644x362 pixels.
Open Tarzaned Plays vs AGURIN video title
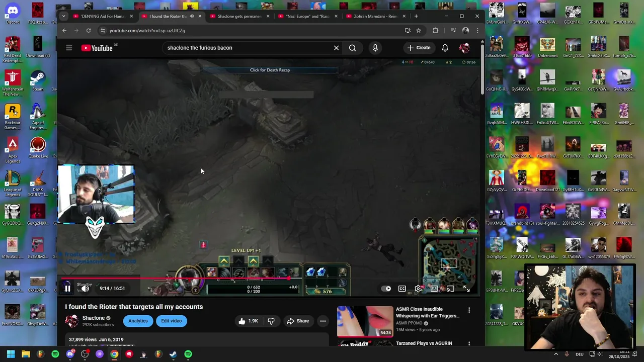coord(424,343)
